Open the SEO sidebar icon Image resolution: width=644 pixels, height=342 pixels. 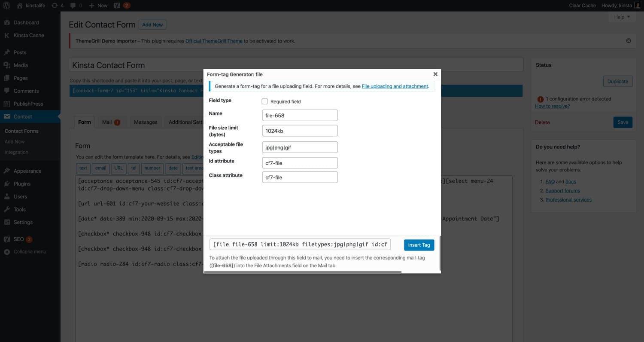pos(6,239)
